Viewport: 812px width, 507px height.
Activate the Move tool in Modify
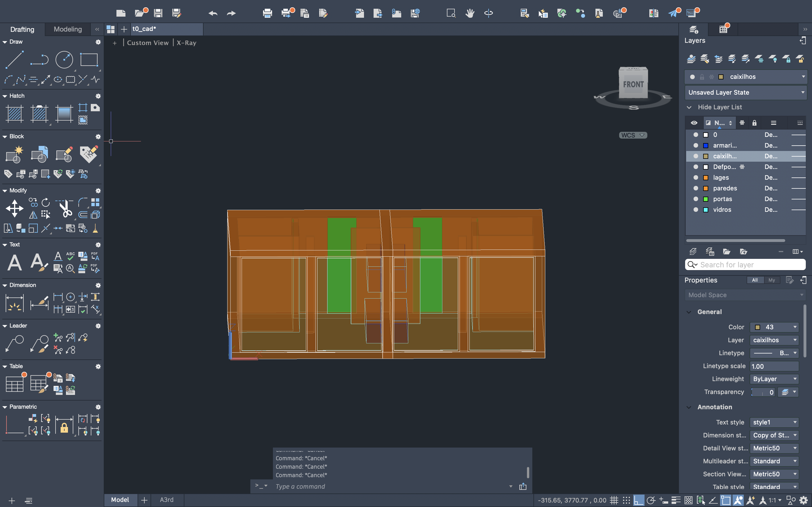click(14, 208)
